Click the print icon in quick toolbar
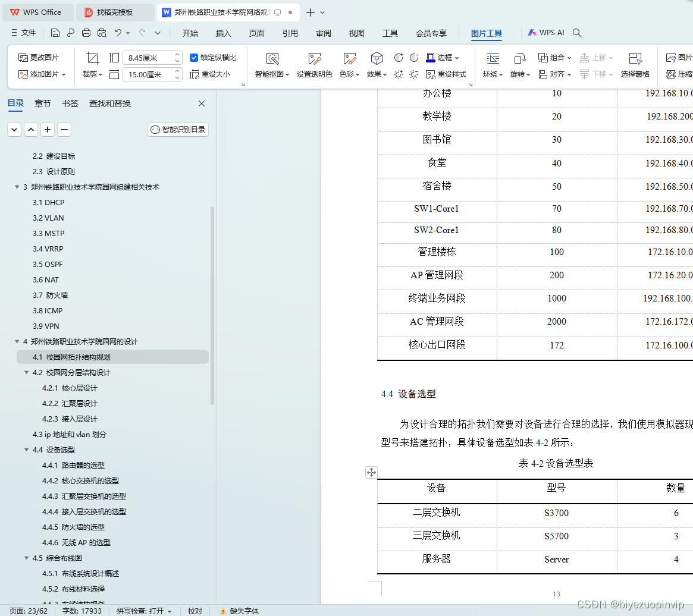Screen dimensions: 693x616 pyautogui.click(x=86, y=33)
